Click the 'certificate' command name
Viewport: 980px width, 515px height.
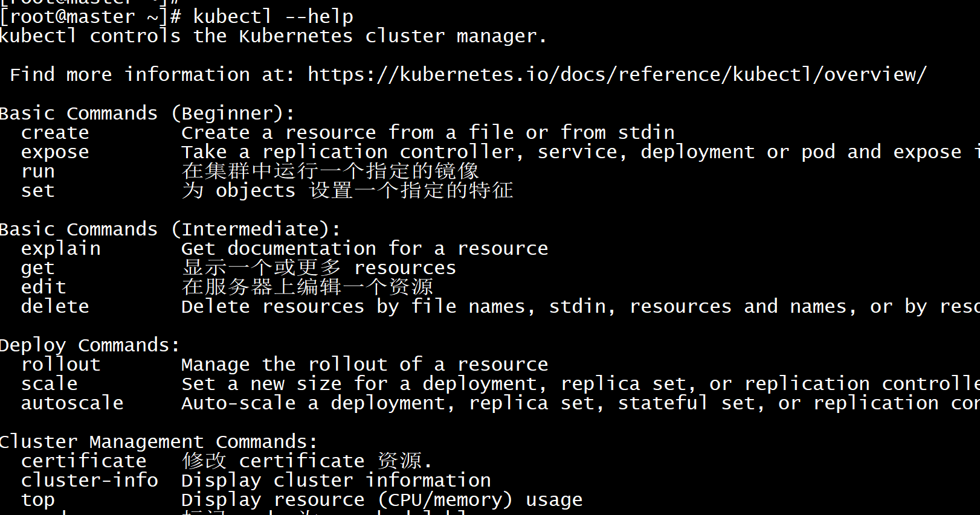tap(84, 461)
